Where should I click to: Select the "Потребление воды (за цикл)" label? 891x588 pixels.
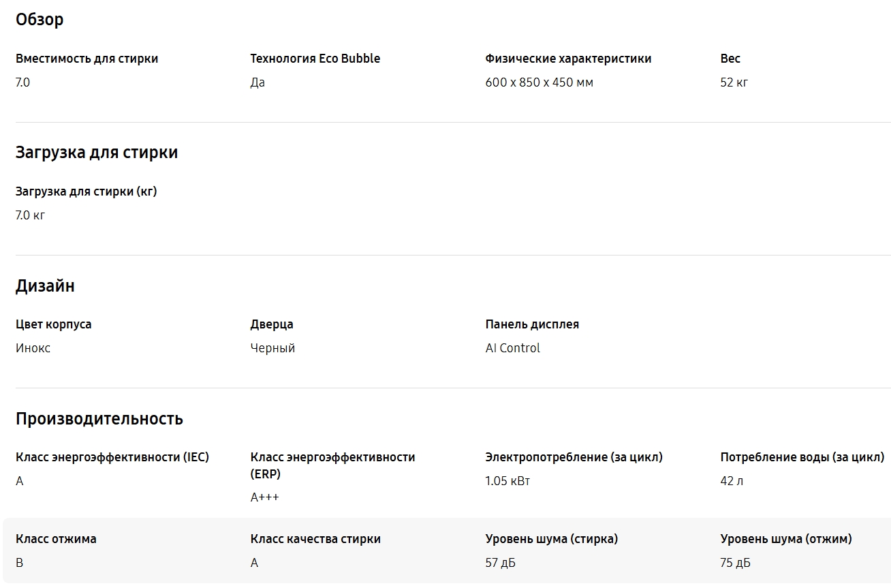(x=802, y=457)
